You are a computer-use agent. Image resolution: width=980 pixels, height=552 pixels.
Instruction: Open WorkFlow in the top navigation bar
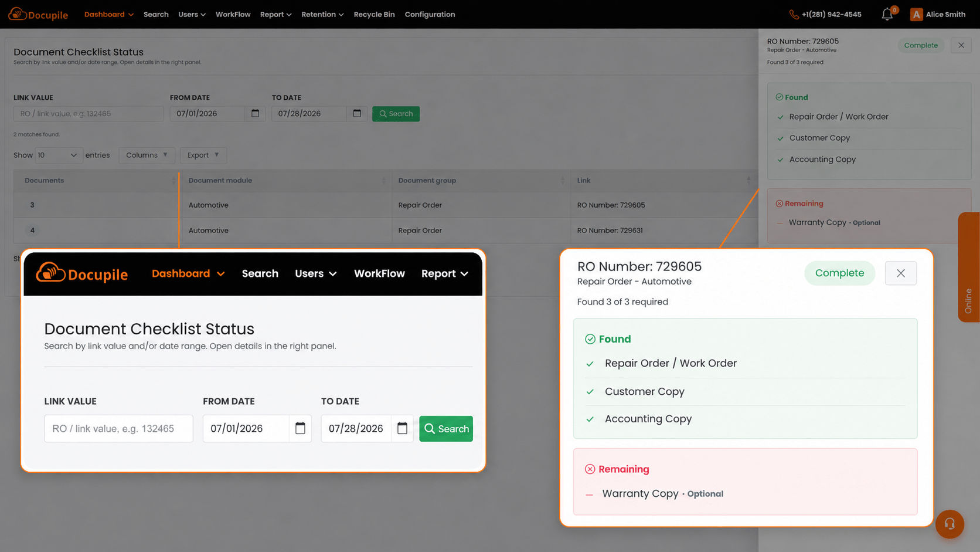(x=233, y=14)
